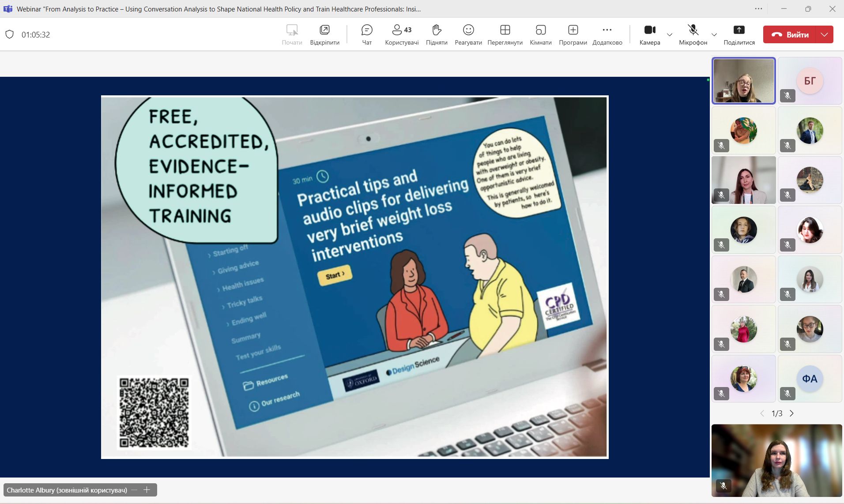
Task: Unmute using the Мікрофон toggle
Action: coord(693,34)
